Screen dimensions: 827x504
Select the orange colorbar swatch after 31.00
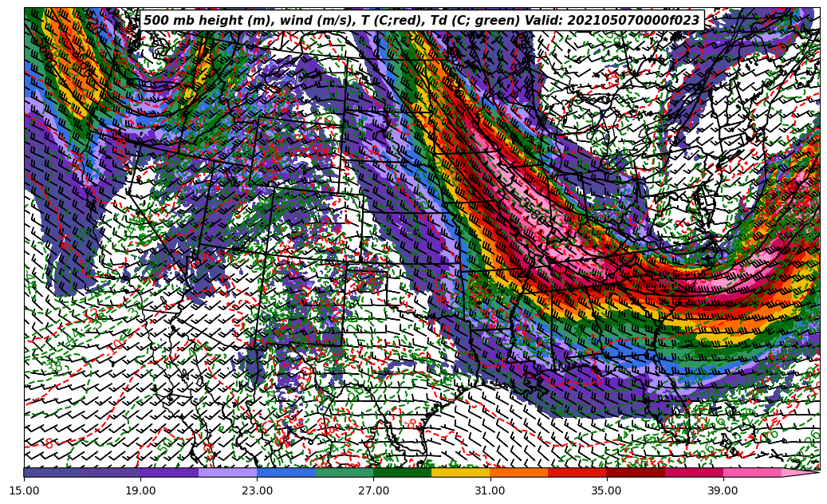tap(518, 473)
